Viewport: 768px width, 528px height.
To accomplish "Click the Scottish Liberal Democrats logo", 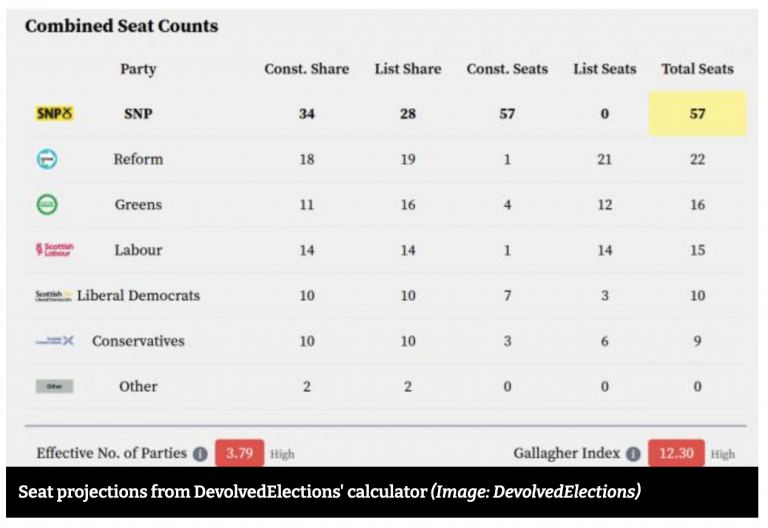I will click(54, 295).
